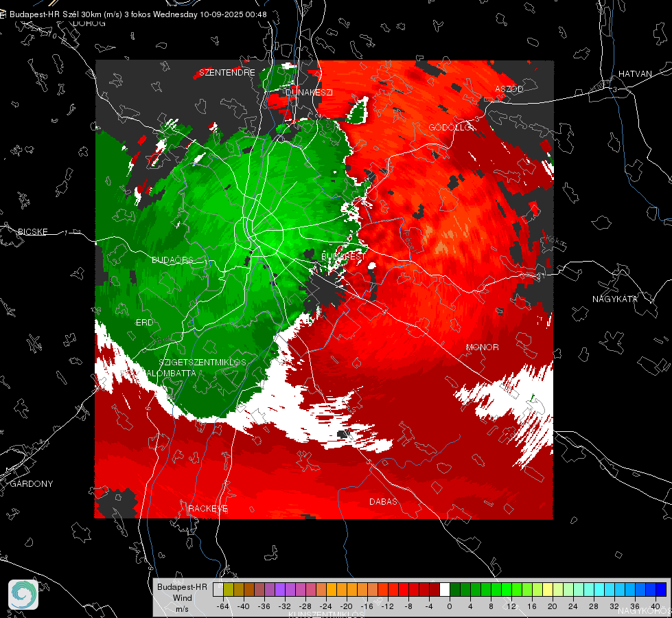This screenshot has height=618, width=672.
Task: Click the m/s unit label in legend
Action: pyautogui.click(x=182, y=608)
